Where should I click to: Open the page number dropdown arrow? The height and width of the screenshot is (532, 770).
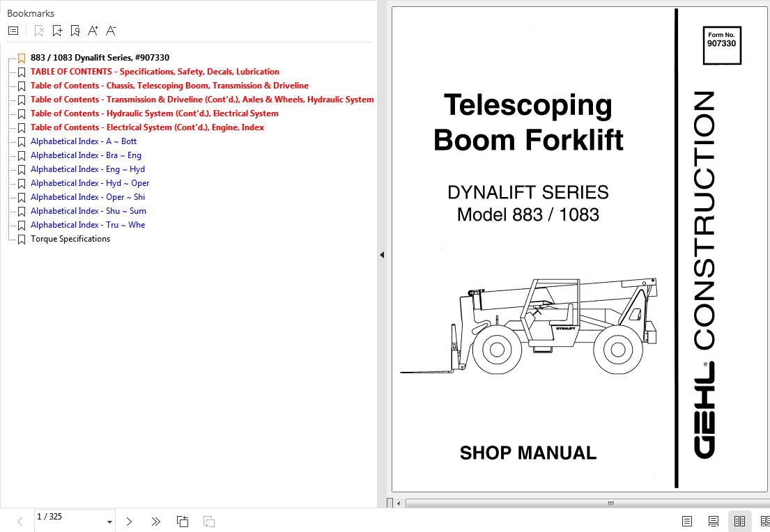pyautogui.click(x=109, y=522)
